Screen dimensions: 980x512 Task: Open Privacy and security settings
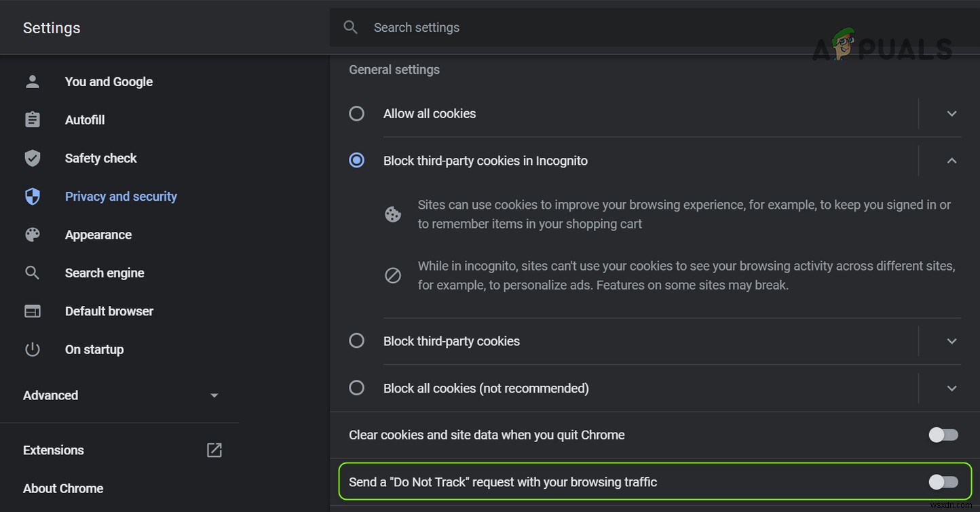pos(121,197)
